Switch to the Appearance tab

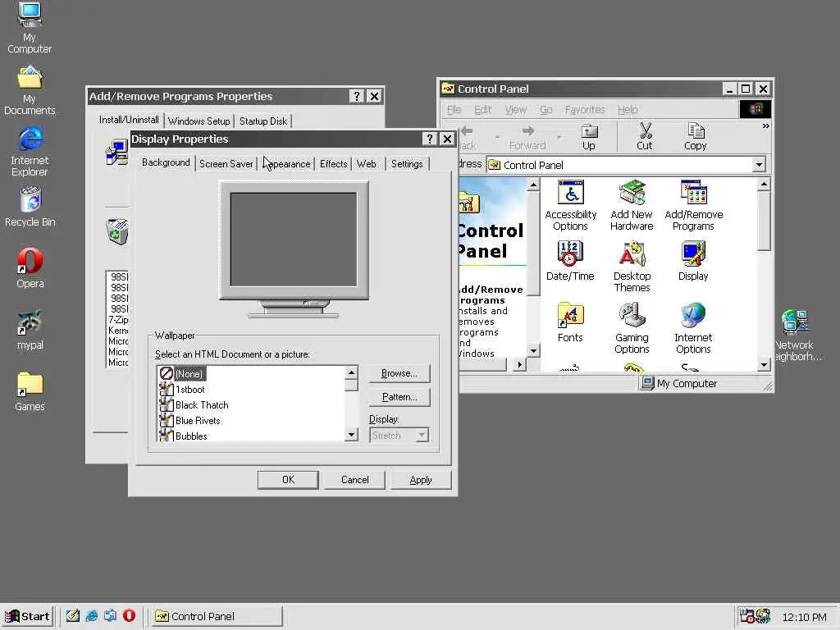coord(288,164)
